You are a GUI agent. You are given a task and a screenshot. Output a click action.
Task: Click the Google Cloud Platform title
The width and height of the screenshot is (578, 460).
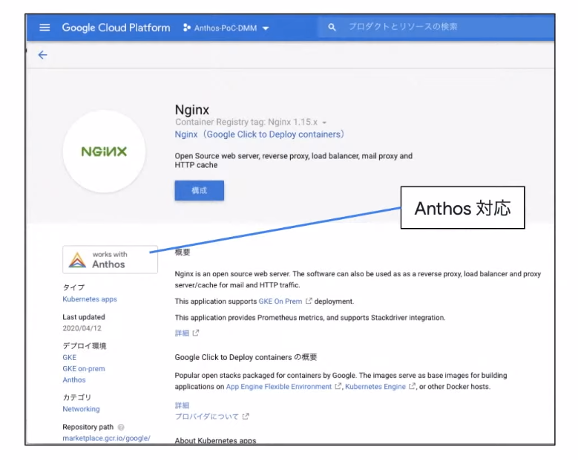click(116, 28)
